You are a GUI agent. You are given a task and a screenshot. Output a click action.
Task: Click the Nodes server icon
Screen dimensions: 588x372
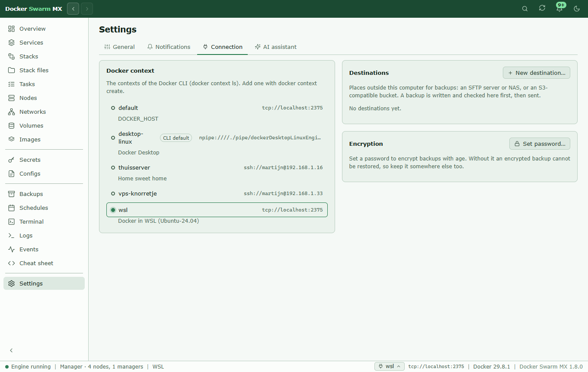click(x=12, y=98)
